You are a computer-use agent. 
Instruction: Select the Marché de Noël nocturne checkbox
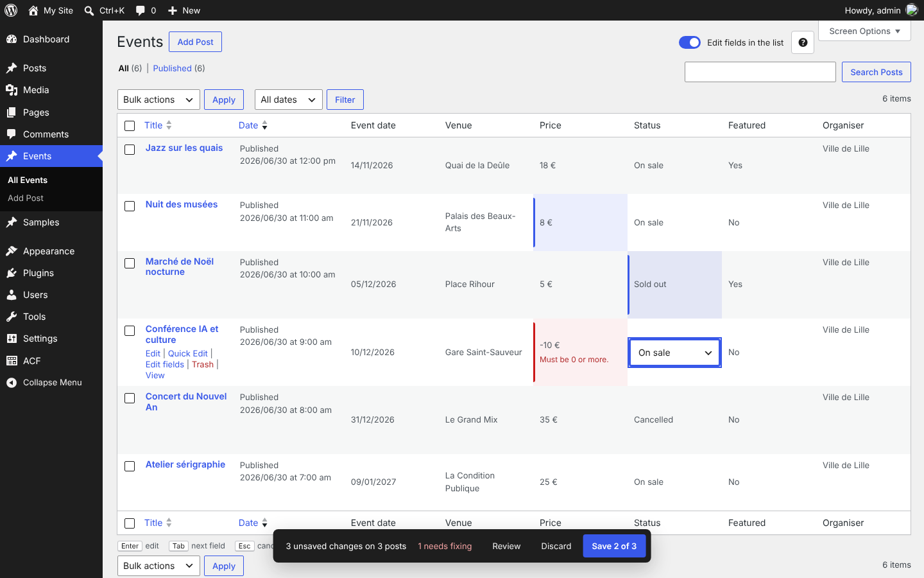click(x=130, y=263)
